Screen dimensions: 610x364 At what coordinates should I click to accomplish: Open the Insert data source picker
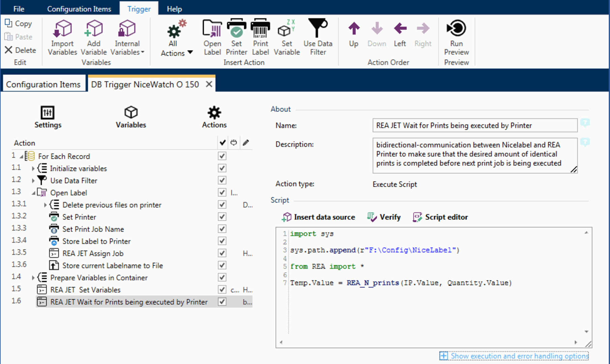coord(318,217)
